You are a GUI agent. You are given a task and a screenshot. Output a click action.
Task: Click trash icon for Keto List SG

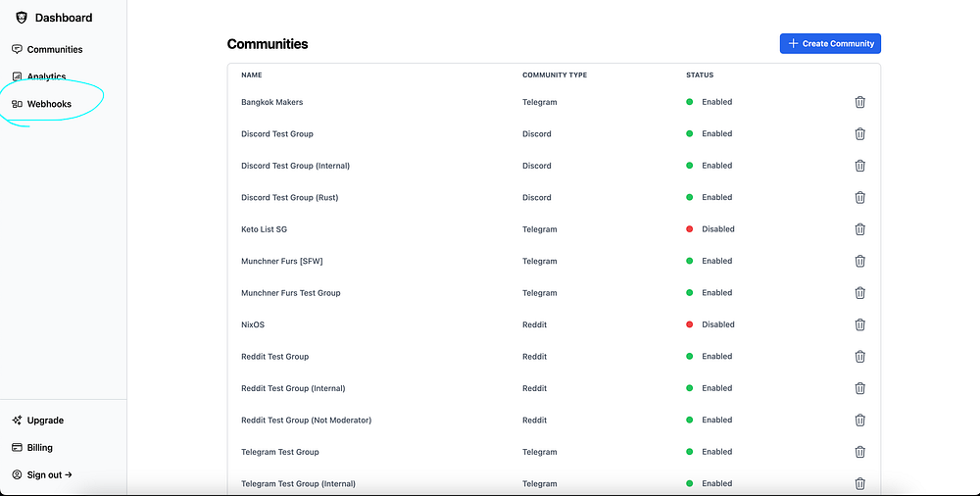pos(859,229)
